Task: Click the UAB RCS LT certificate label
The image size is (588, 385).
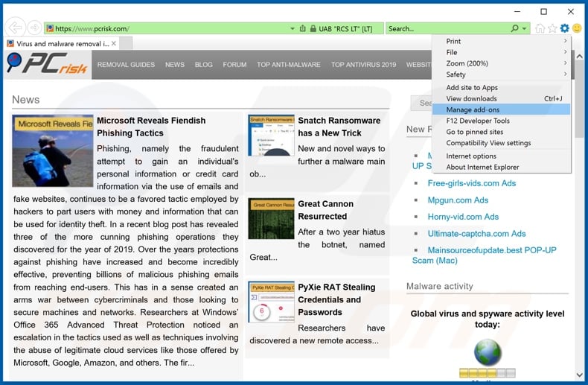Action: click(x=345, y=29)
